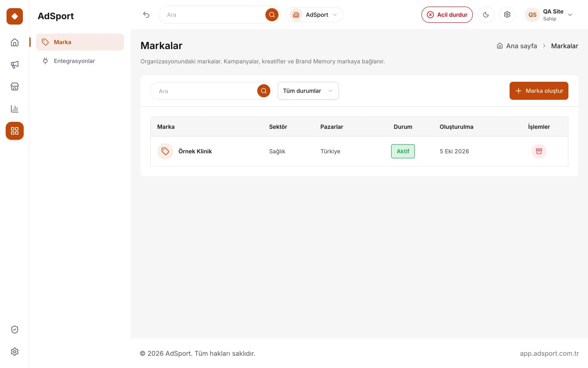Expand the Tüm durumlar status filter
Screen dimensions: 588x368
(308, 91)
